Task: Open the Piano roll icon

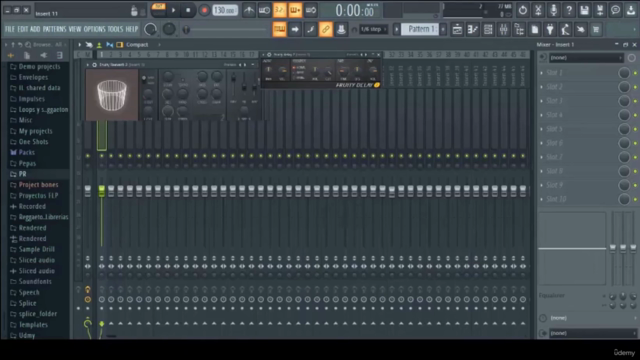Action: click(x=473, y=29)
